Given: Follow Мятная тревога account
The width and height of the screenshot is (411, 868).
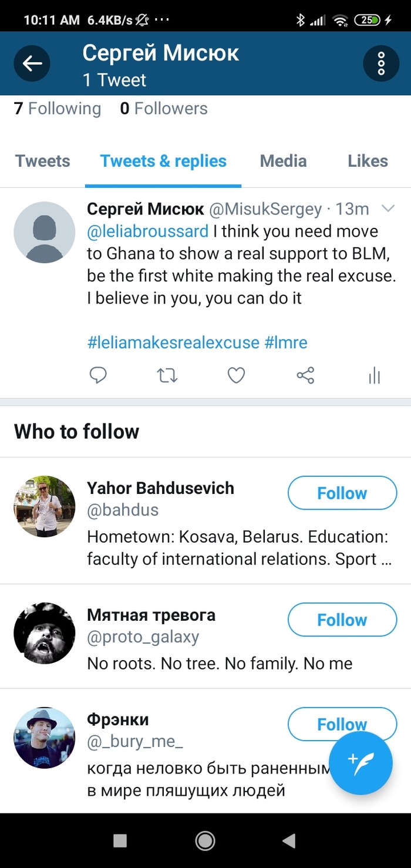Looking at the screenshot, I should tap(342, 620).
